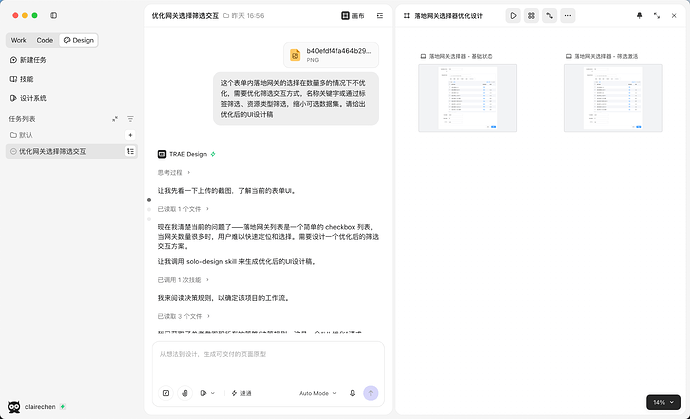The height and width of the screenshot is (419, 690).
Task: Click the connector flow icon in the canvas toolbar
Action: 549,15
